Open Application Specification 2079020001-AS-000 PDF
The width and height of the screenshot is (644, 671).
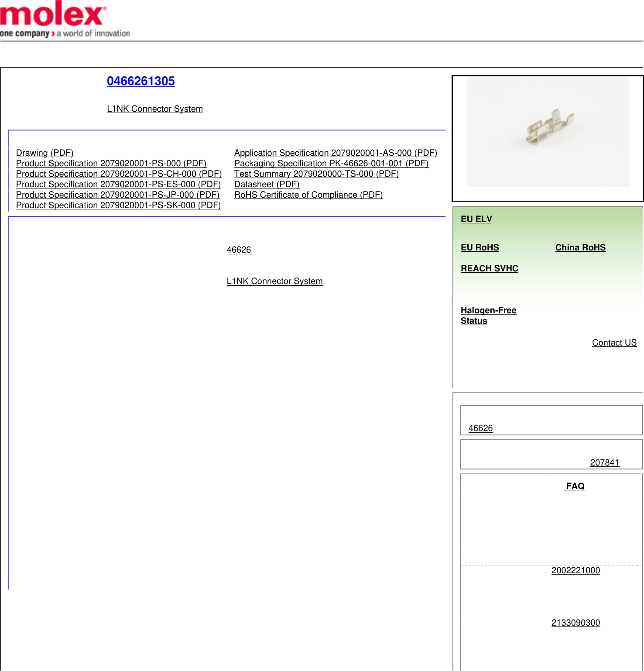(336, 153)
